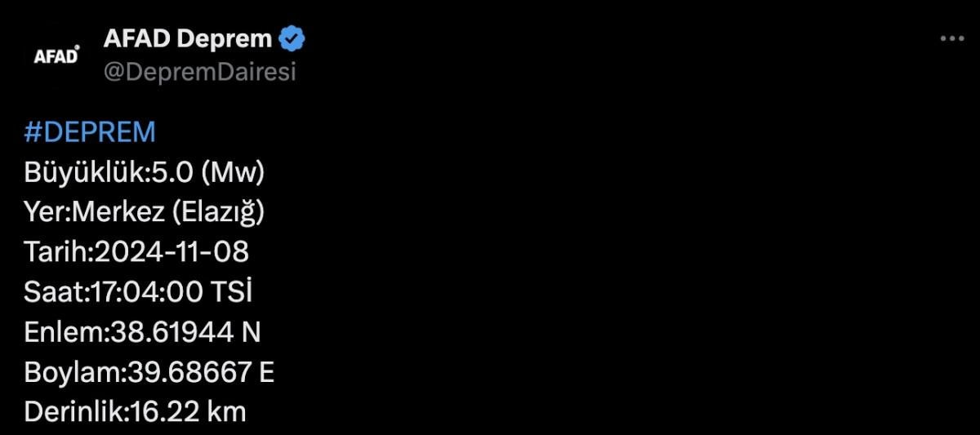The height and width of the screenshot is (435, 980).
Task: Click the Boylam label
Action: (70, 372)
